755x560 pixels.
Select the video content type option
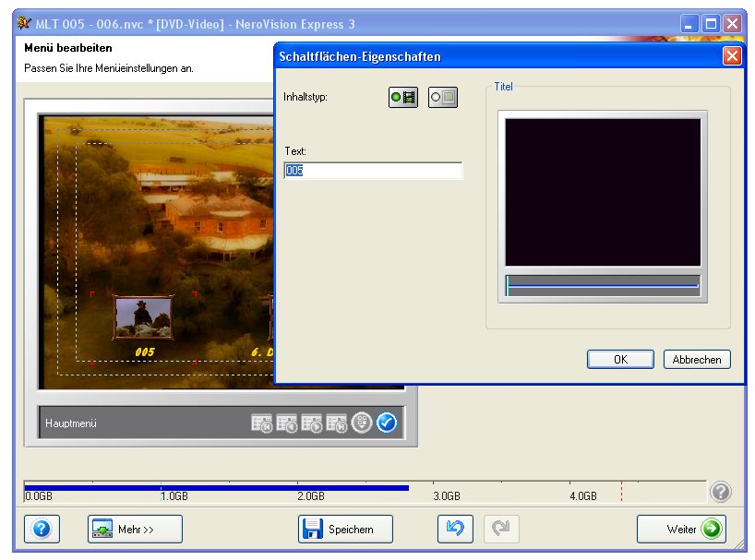pyautogui.click(x=403, y=97)
